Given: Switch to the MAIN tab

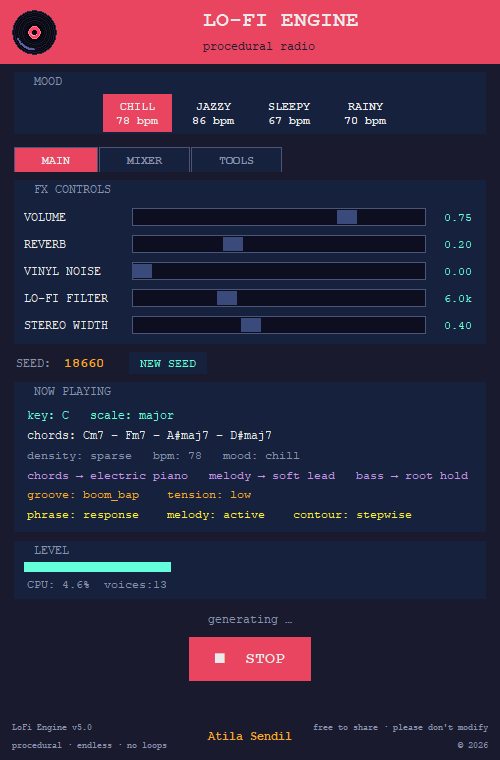Looking at the screenshot, I should coord(56,160).
